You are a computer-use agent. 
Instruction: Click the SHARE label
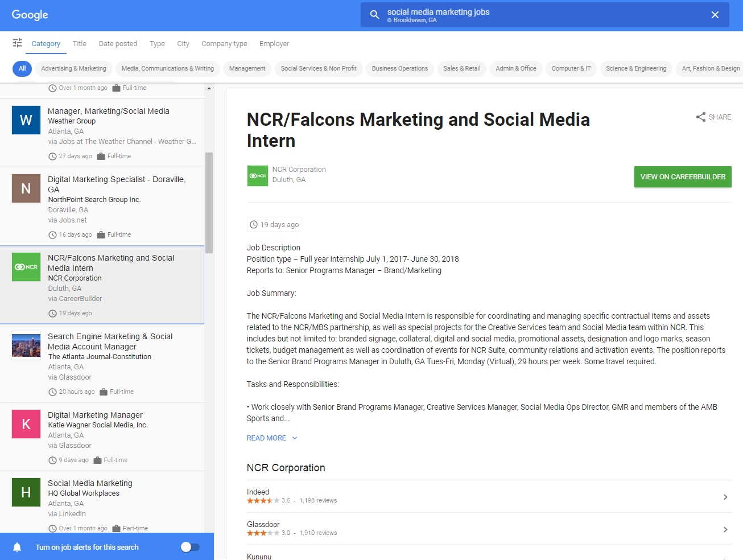(x=720, y=117)
